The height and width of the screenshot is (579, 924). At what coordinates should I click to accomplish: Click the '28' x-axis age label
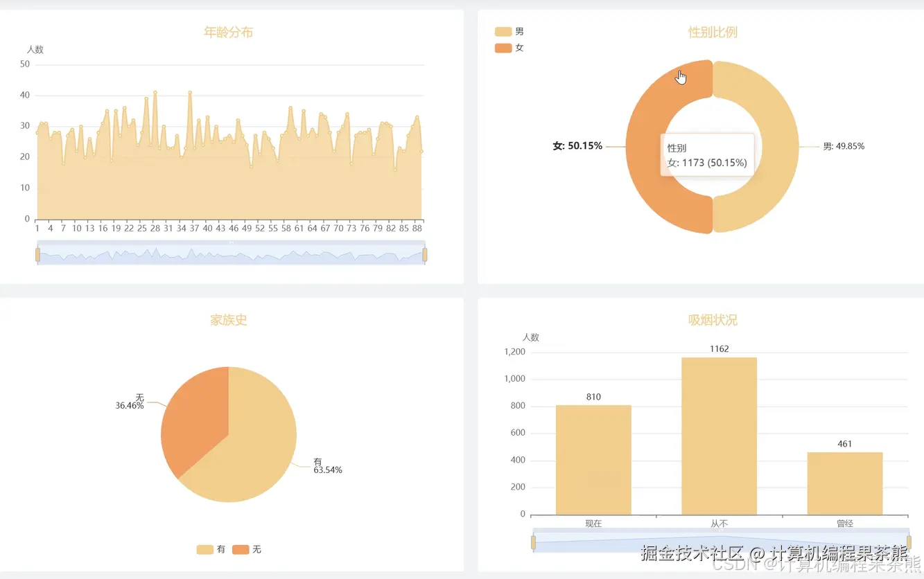tap(155, 228)
